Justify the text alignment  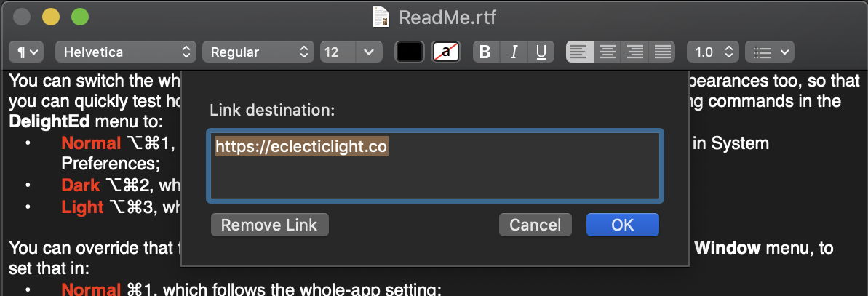662,52
